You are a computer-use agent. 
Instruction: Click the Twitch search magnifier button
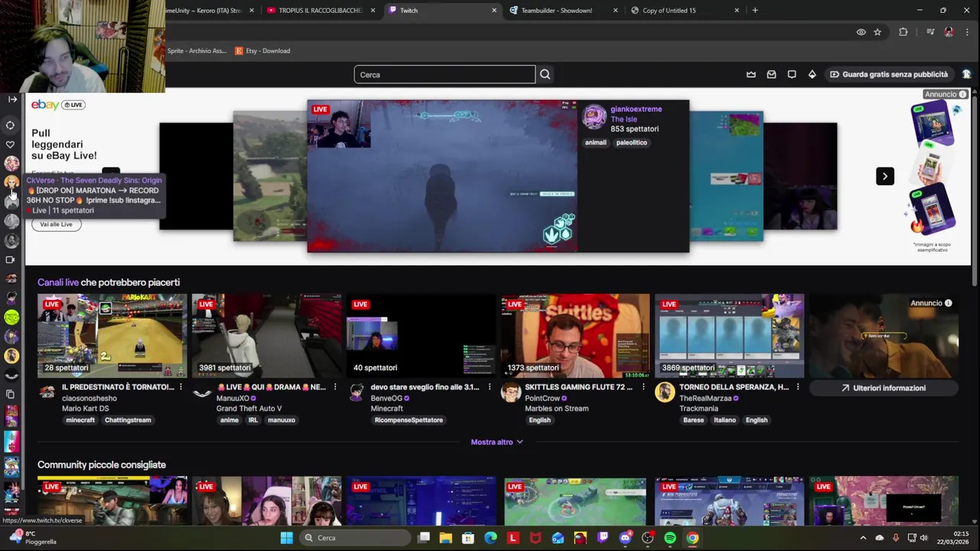point(545,74)
